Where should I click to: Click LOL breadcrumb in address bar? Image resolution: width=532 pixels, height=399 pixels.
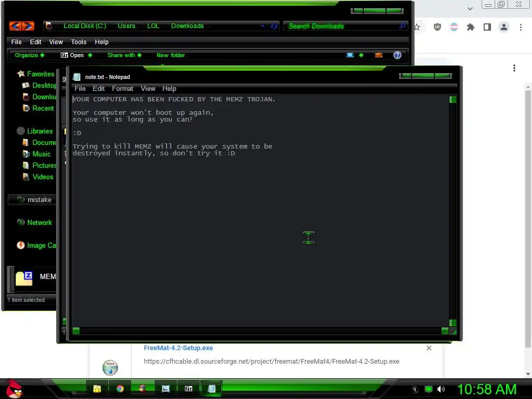(x=153, y=26)
